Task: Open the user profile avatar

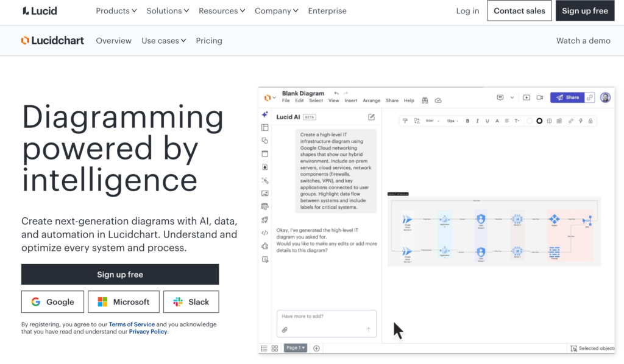Action: tap(605, 97)
